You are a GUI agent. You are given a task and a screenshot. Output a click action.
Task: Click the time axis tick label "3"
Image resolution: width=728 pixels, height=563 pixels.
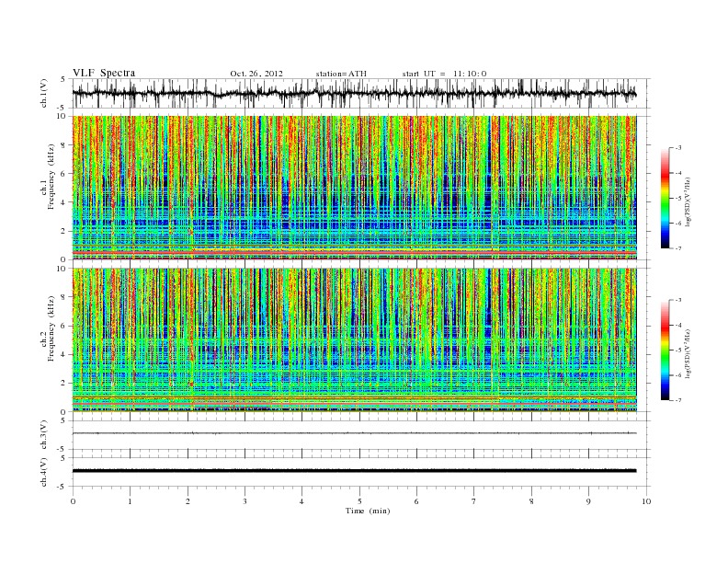pyautogui.click(x=245, y=501)
